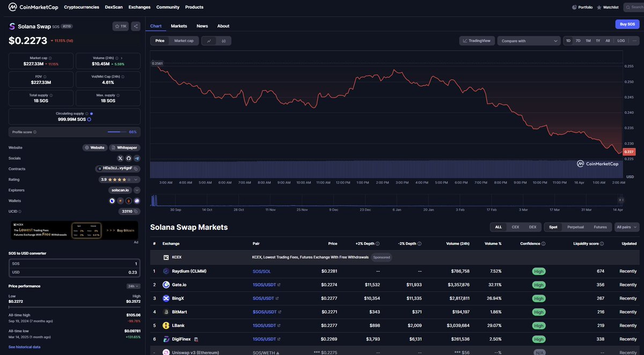Open the Whitepaper link
Viewport: 644px width, 355px height.
125,147
